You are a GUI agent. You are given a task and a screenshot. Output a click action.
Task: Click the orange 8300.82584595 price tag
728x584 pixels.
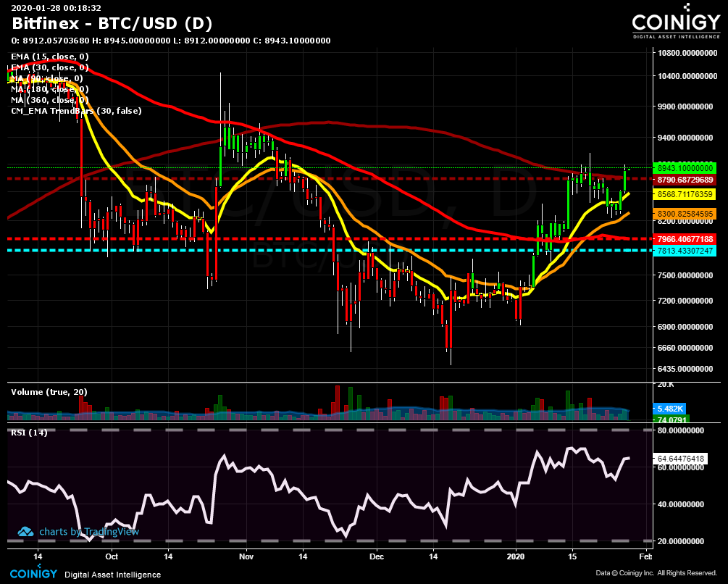pyautogui.click(x=685, y=214)
